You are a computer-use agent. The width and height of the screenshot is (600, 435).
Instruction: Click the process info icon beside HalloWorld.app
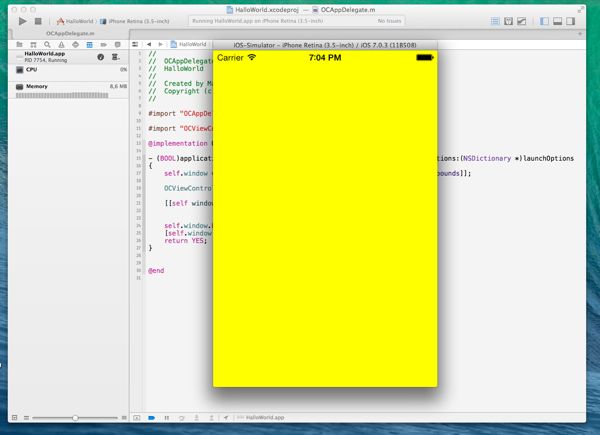(101, 57)
